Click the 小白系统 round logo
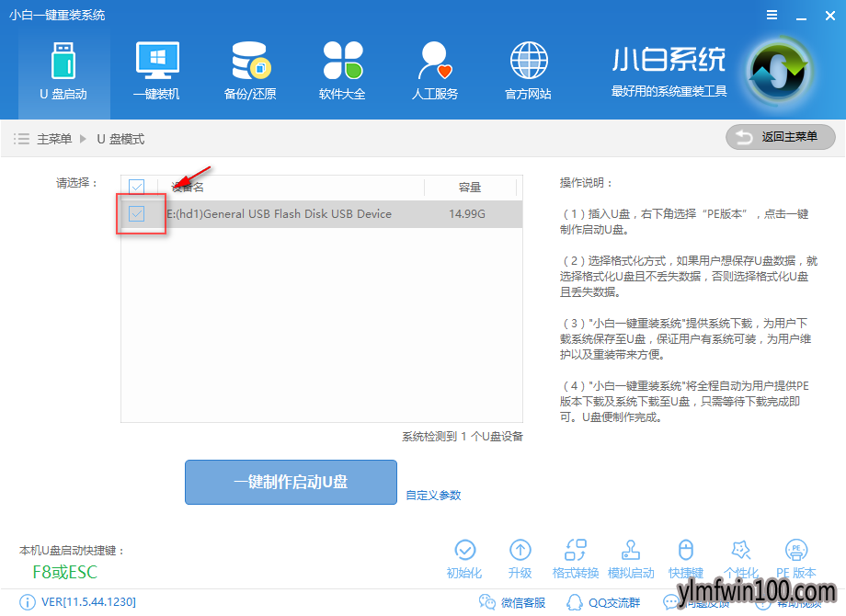 click(779, 71)
